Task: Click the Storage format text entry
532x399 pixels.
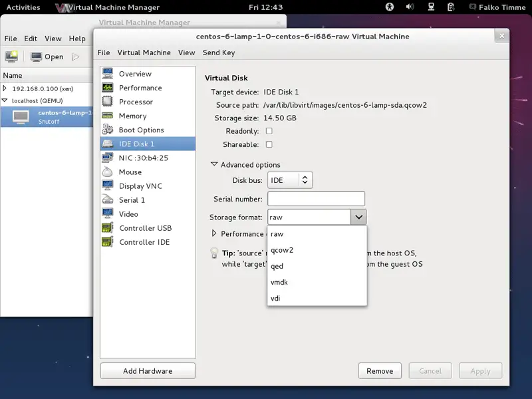Action: click(309, 217)
